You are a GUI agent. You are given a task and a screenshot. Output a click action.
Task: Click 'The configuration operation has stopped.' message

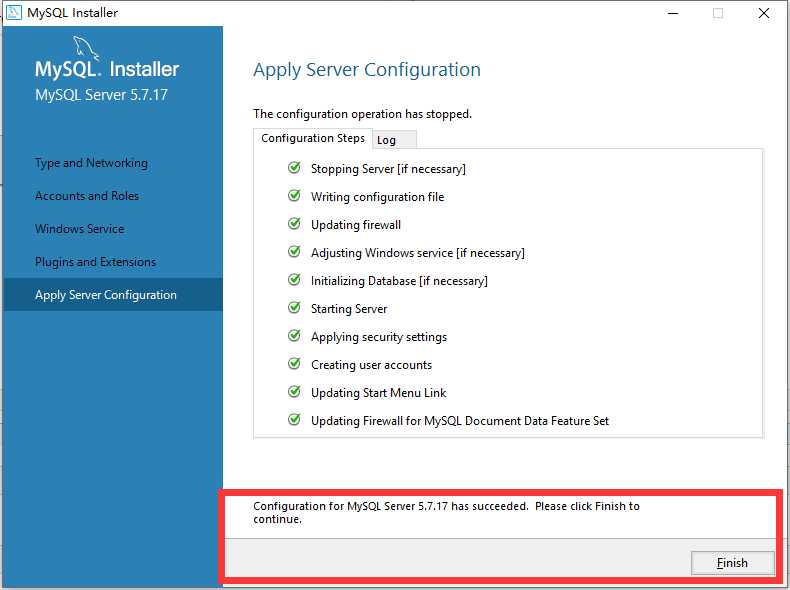point(362,114)
